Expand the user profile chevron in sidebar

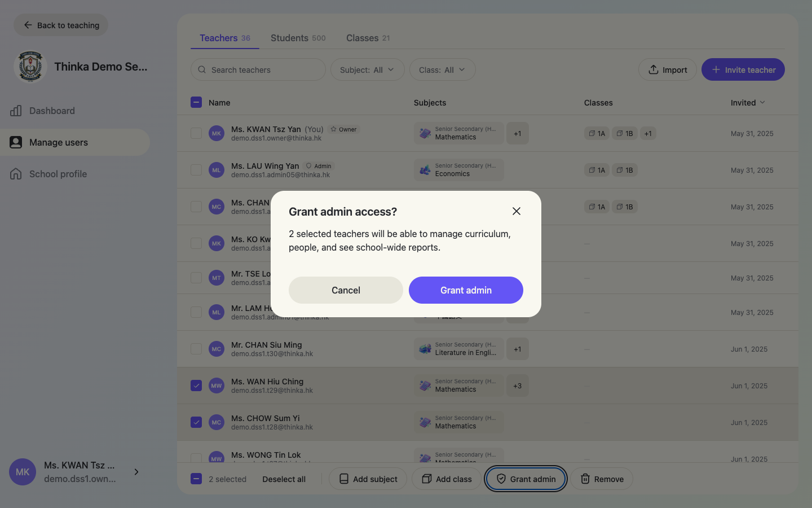click(136, 472)
